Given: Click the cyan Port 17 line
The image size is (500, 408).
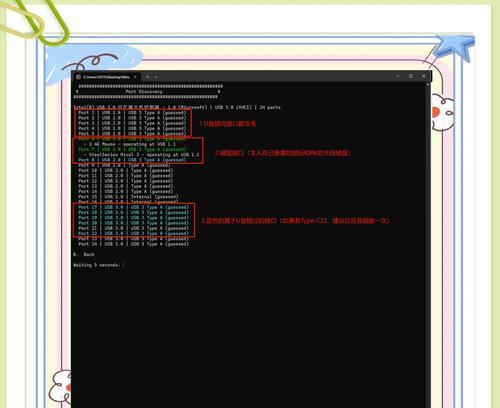Looking at the screenshot, I should point(133,207).
